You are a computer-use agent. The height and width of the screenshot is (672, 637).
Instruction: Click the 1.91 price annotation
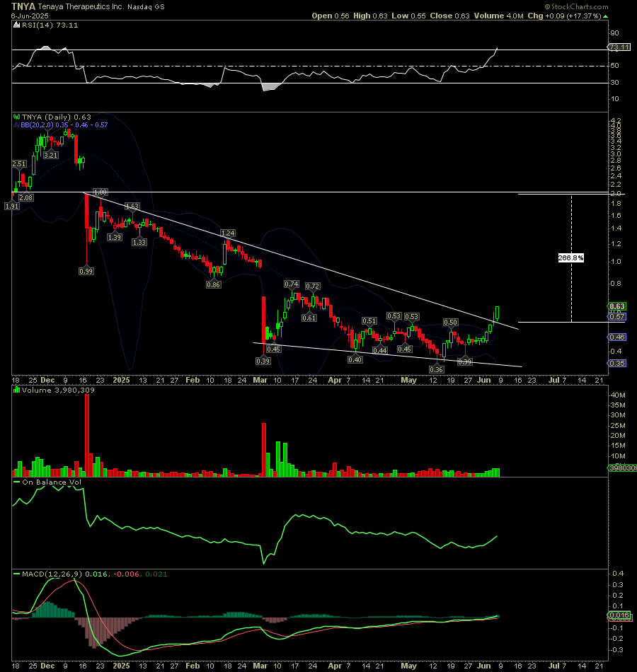coord(11,206)
